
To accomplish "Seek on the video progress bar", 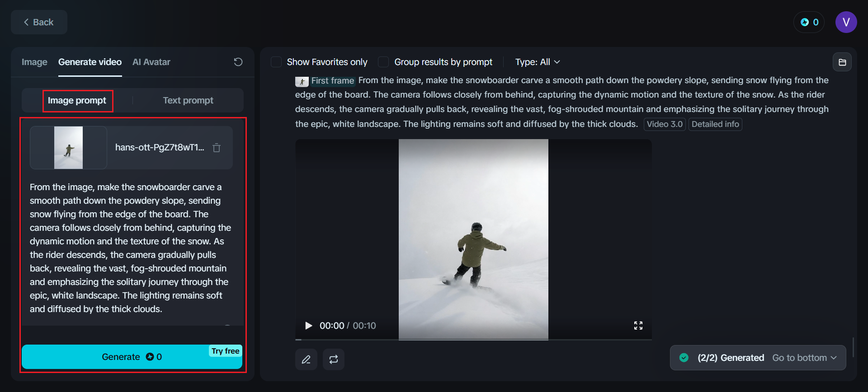I will click(473, 339).
